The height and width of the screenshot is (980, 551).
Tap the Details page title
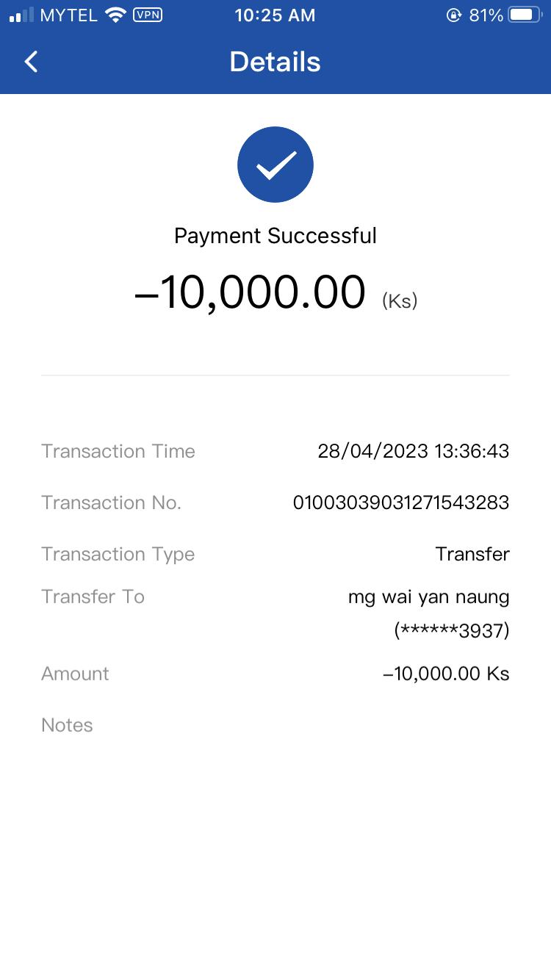pyautogui.click(x=275, y=62)
